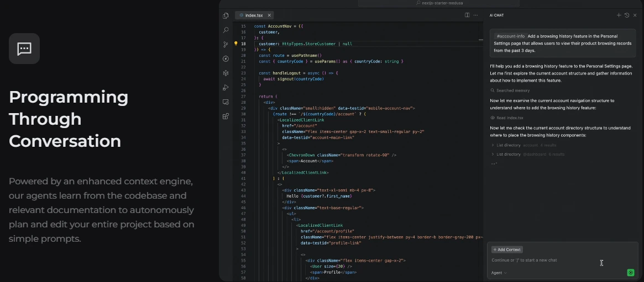Open the Search magnifier in activity bar
The height and width of the screenshot is (282, 644).
click(x=226, y=30)
